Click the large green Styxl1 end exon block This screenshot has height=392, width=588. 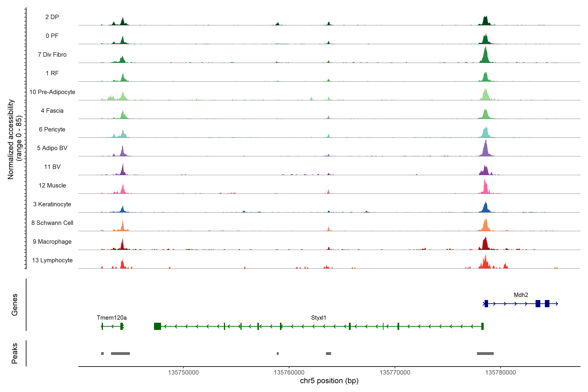coord(157,326)
